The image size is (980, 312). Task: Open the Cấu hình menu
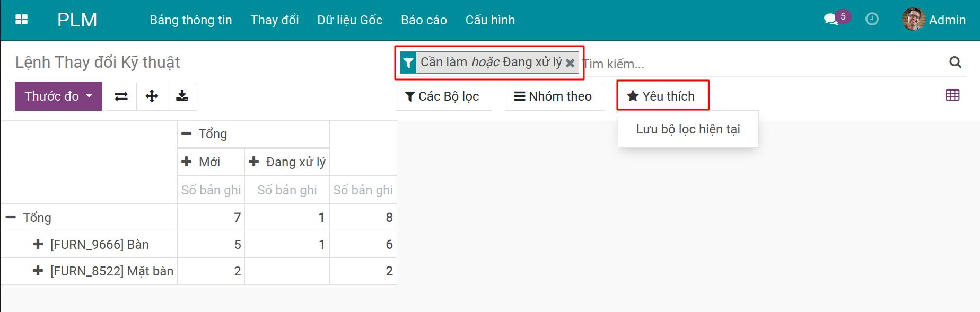click(489, 20)
